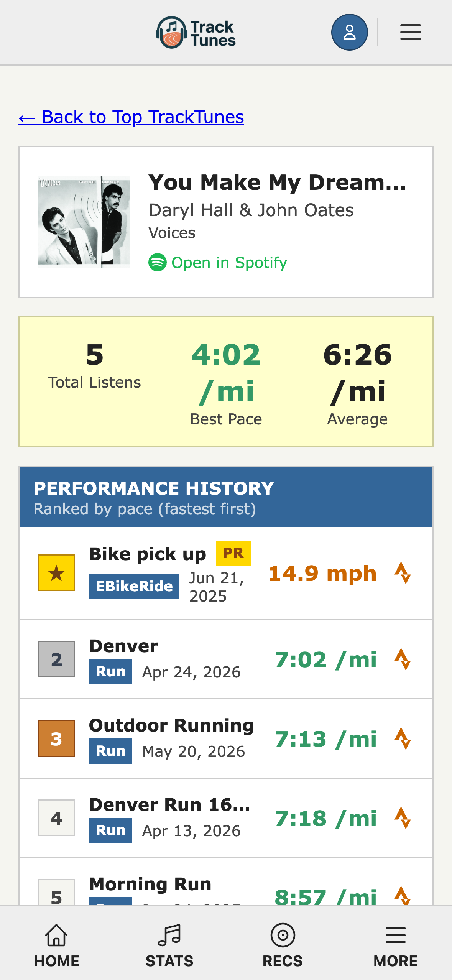Click the PR badge on Bike pick up
The image size is (452, 980).
pyautogui.click(x=233, y=553)
